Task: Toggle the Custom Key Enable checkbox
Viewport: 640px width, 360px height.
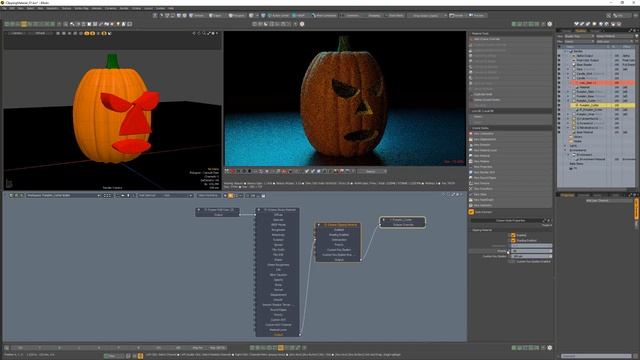Action: pos(513,261)
